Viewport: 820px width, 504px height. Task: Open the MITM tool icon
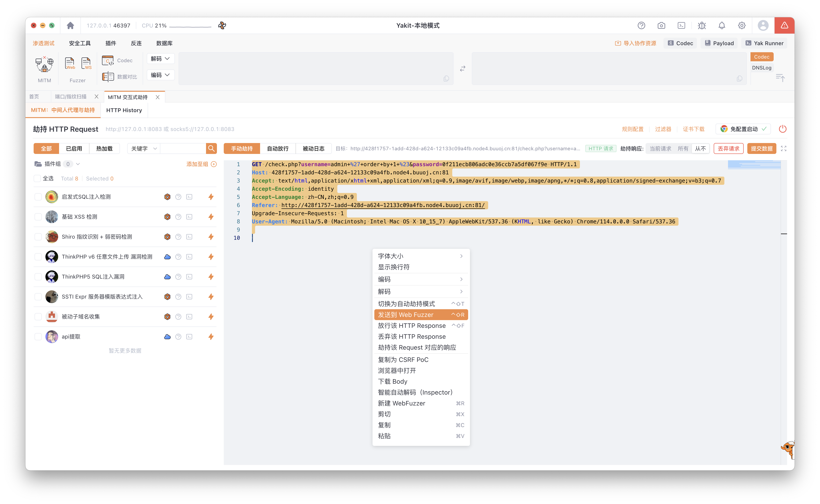[44, 64]
